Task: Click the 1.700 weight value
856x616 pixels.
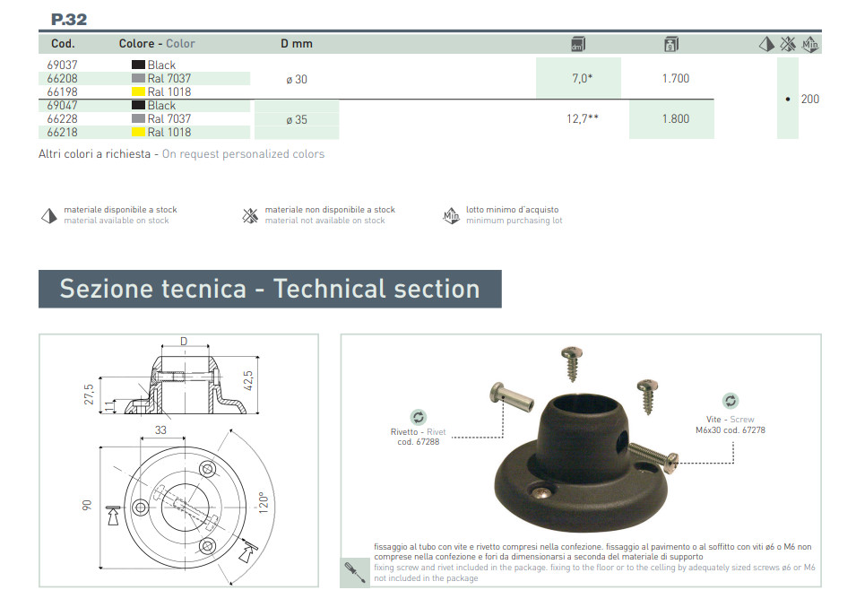Action: [x=675, y=79]
